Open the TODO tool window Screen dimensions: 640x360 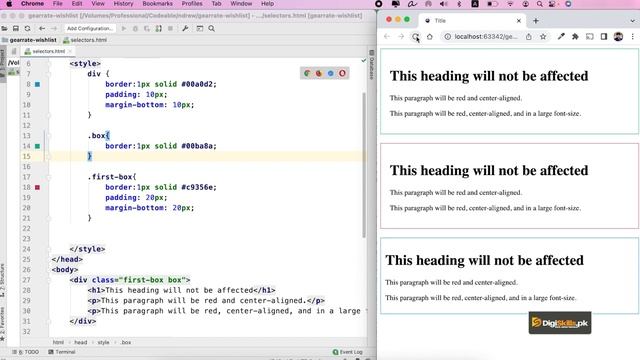[x=26, y=352]
